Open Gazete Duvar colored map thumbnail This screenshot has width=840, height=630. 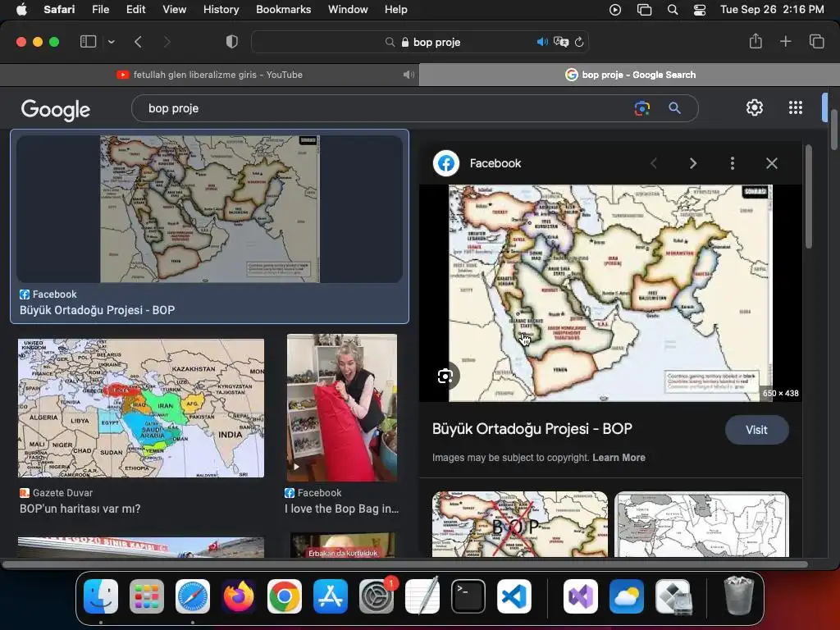(141, 408)
